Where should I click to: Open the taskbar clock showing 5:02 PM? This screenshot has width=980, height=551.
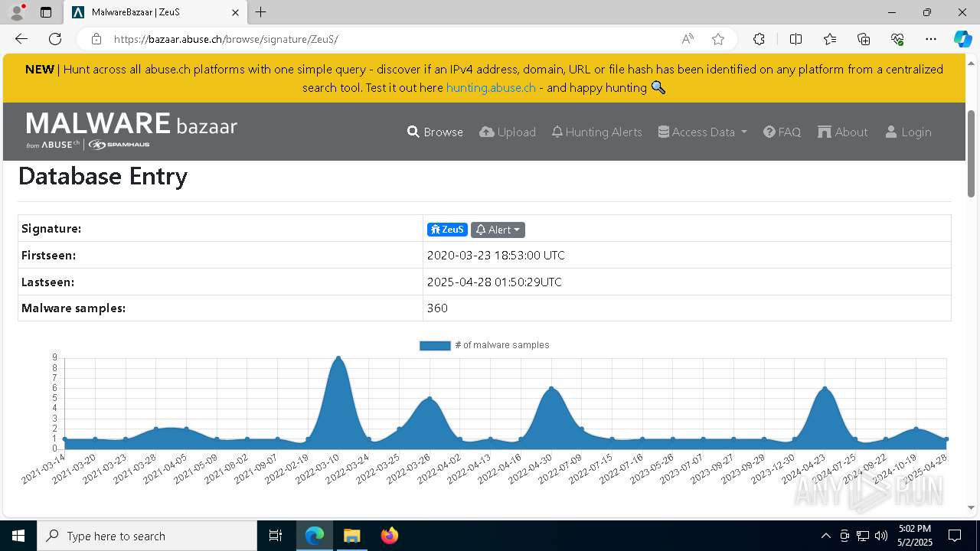[x=915, y=536]
